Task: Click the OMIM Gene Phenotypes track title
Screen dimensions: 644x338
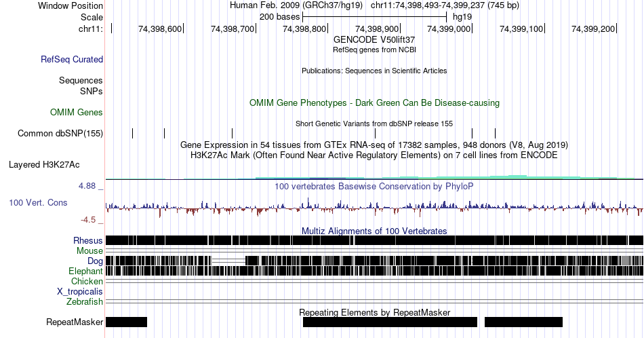Action: [374, 102]
